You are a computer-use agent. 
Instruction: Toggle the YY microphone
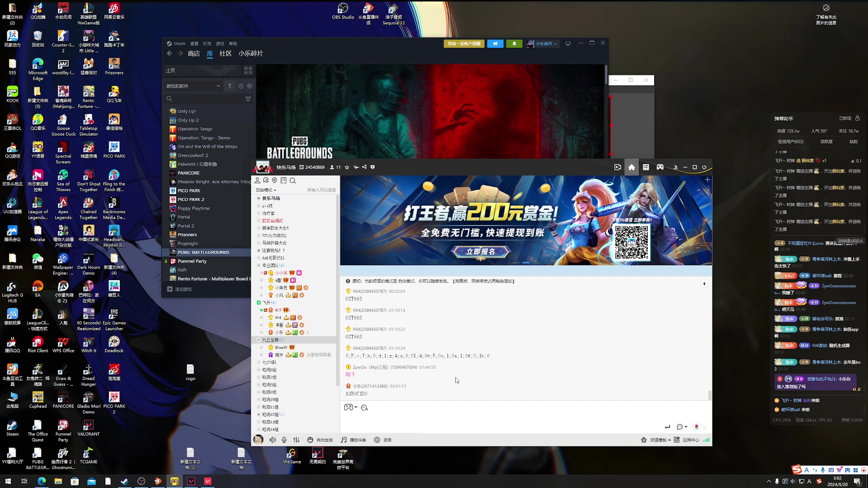pos(284,440)
